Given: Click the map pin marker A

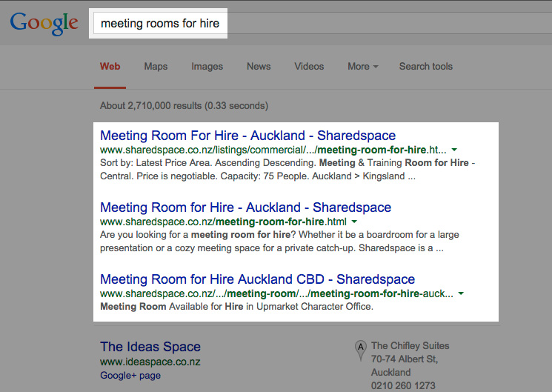Looking at the screenshot, I should pos(361,351).
